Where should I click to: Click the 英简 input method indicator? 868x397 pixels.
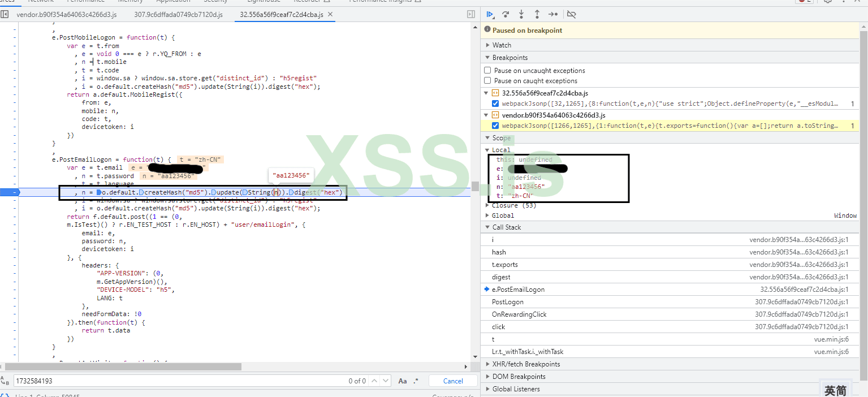(836, 390)
